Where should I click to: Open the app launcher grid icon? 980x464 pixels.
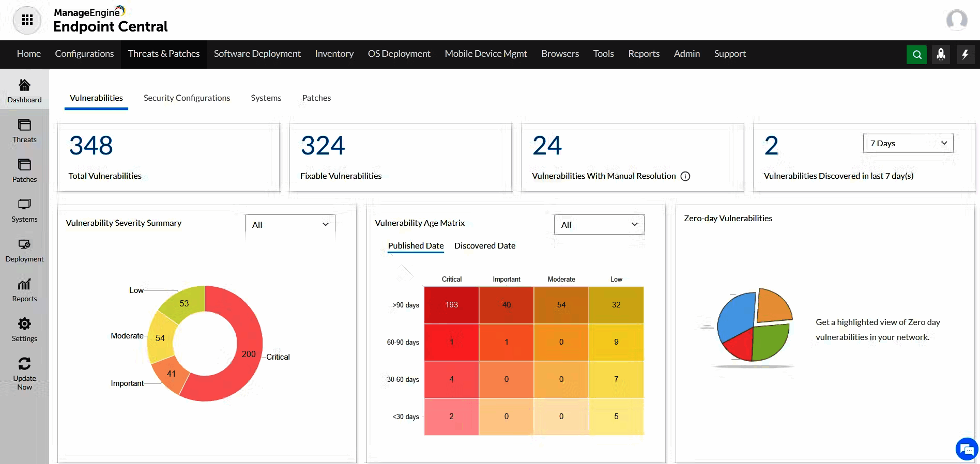27,20
